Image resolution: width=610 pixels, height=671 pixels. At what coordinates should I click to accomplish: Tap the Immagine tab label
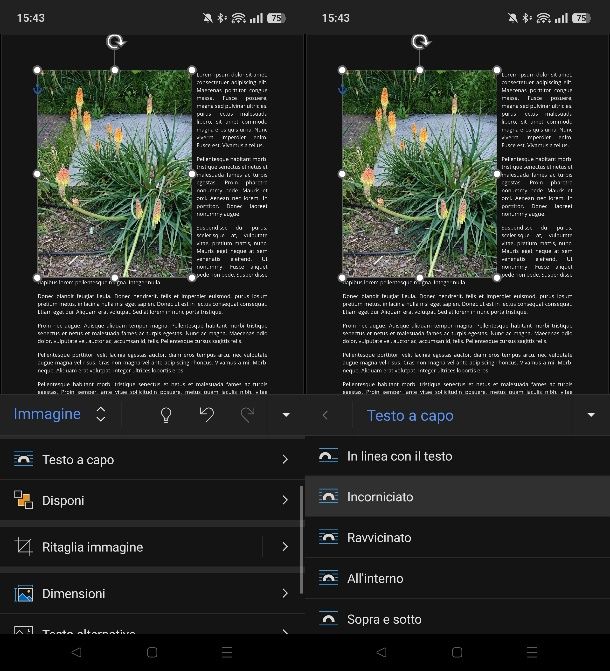coord(47,415)
